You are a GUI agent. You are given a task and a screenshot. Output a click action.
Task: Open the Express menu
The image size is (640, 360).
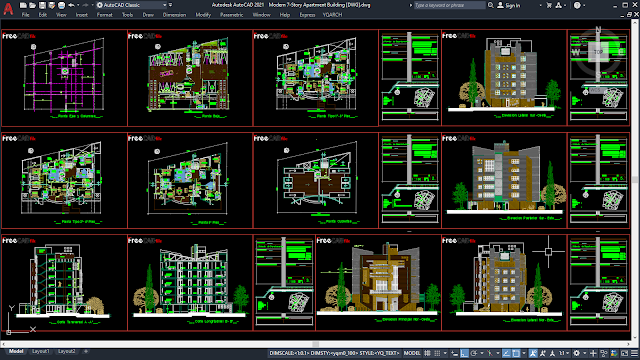(x=307, y=15)
